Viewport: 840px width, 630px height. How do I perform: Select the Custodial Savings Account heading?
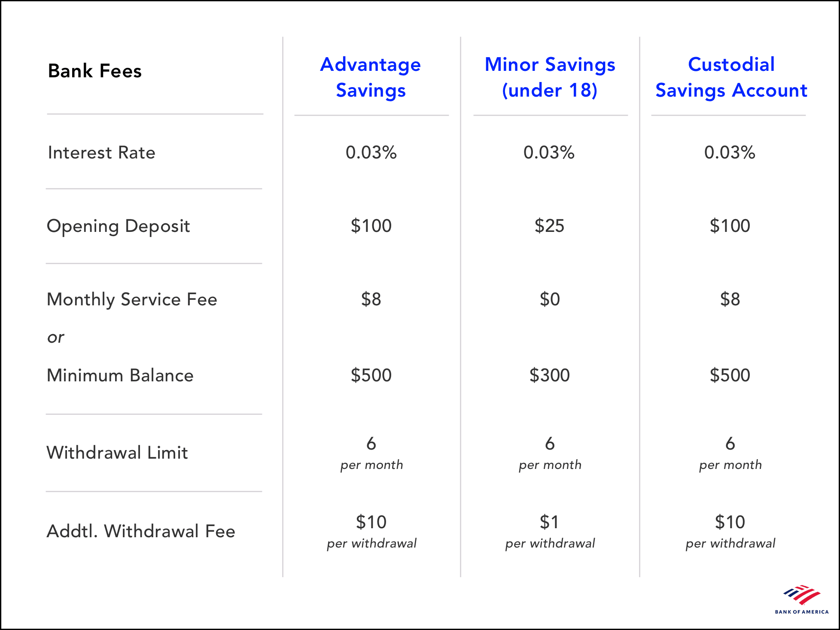point(731,77)
